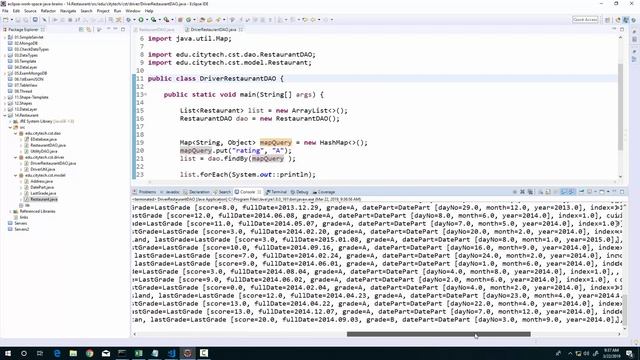Click the editor vertical scrollbar thumb
The image size is (640, 360).
tap(620, 107)
